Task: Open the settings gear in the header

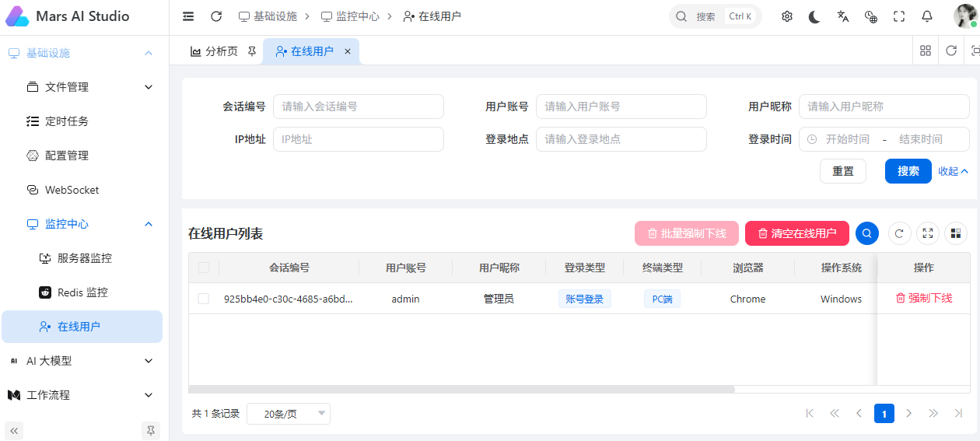Action: pos(786,16)
